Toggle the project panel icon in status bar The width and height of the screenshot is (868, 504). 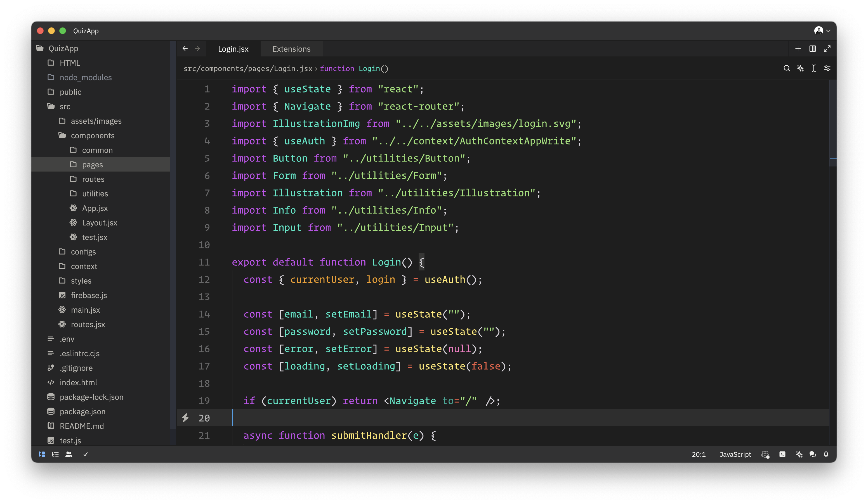coord(42,454)
